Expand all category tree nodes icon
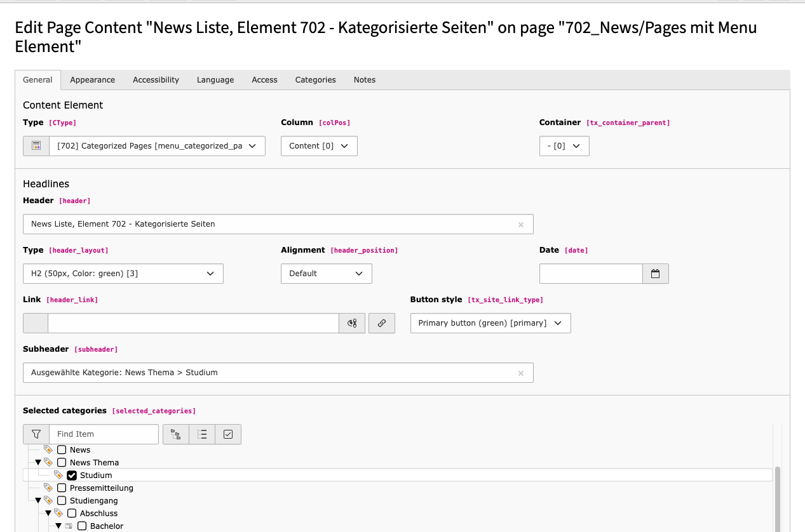Image resolution: width=805 pixels, height=532 pixels. pyautogui.click(x=176, y=434)
